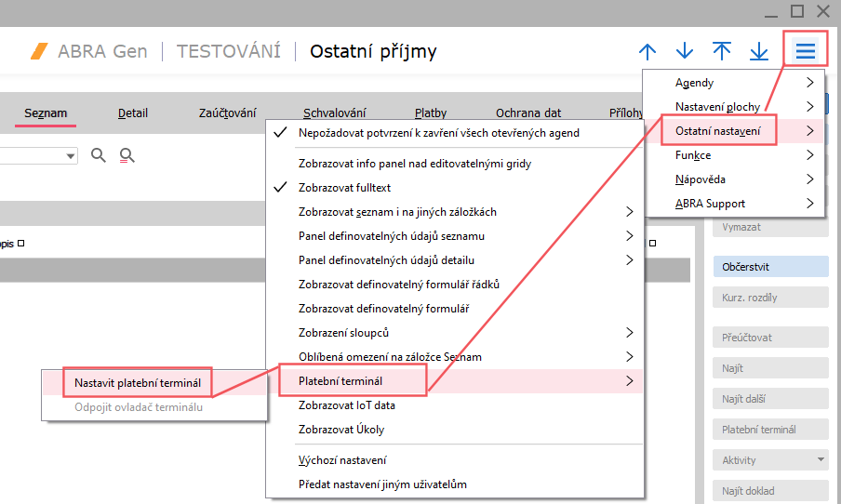Viewport: 841px width, 504px height.
Task: Open the hamburger main menu icon
Action: (x=805, y=51)
